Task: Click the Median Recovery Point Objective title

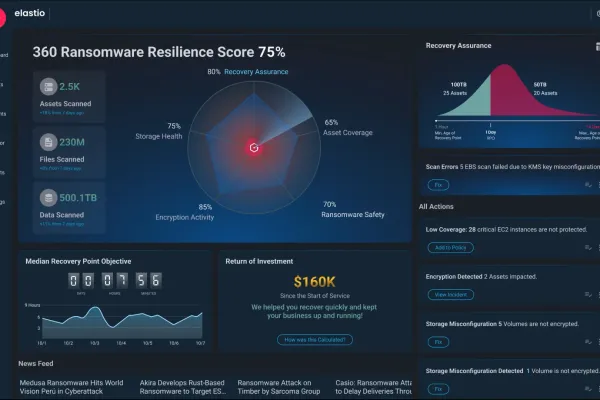Action: pos(78,261)
